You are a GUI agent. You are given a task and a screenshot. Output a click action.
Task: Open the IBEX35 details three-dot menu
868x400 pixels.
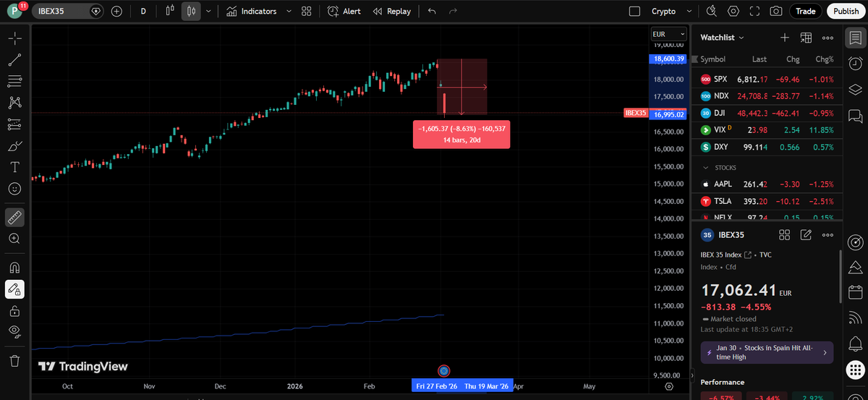point(827,234)
